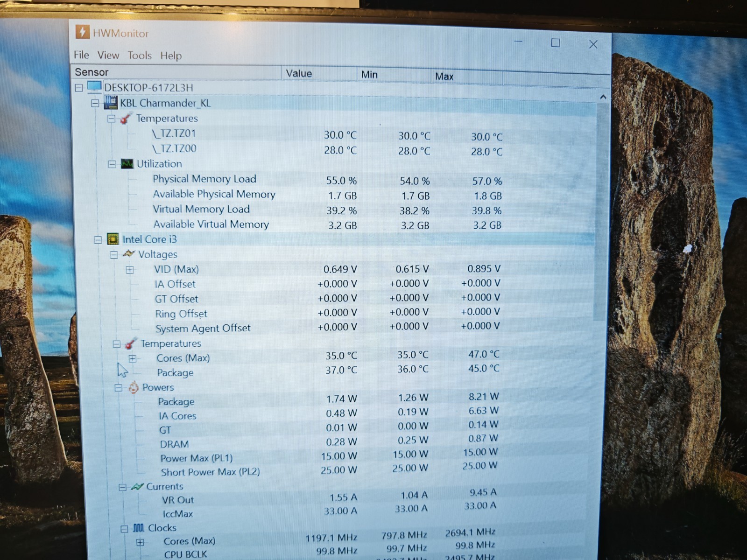Click the HWMonitor lightning app icon

82,32
